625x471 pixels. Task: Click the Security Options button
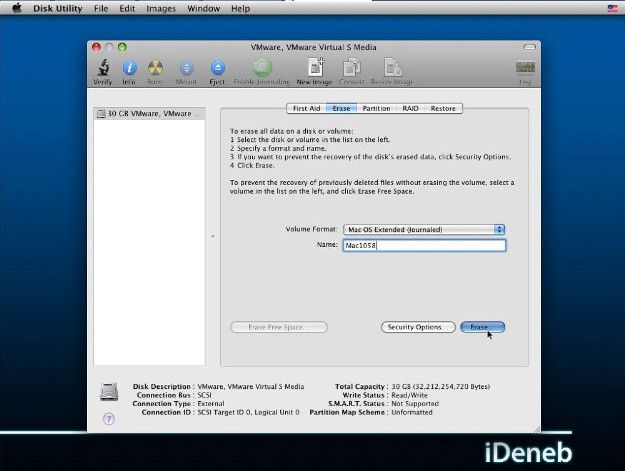(x=418, y=327)
